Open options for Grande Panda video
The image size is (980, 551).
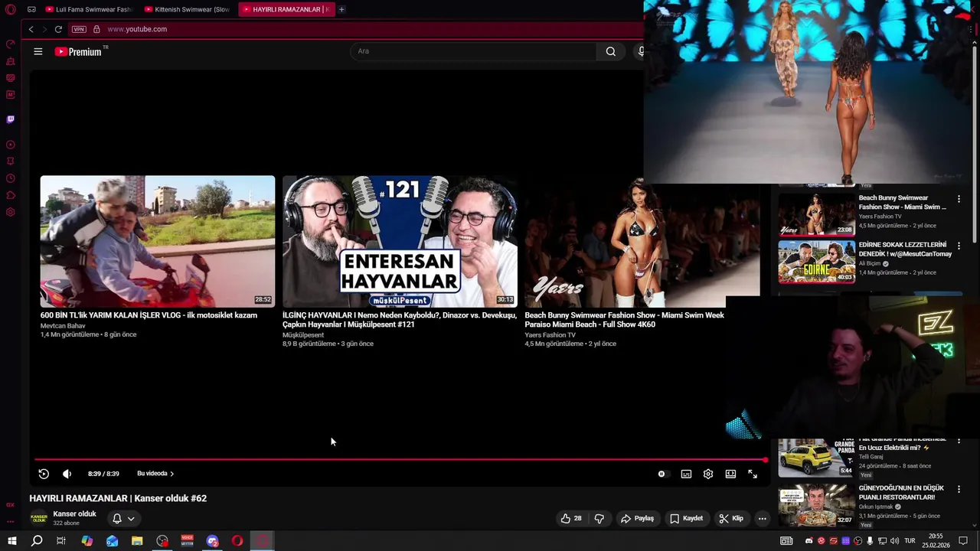(x=959, y=441)
